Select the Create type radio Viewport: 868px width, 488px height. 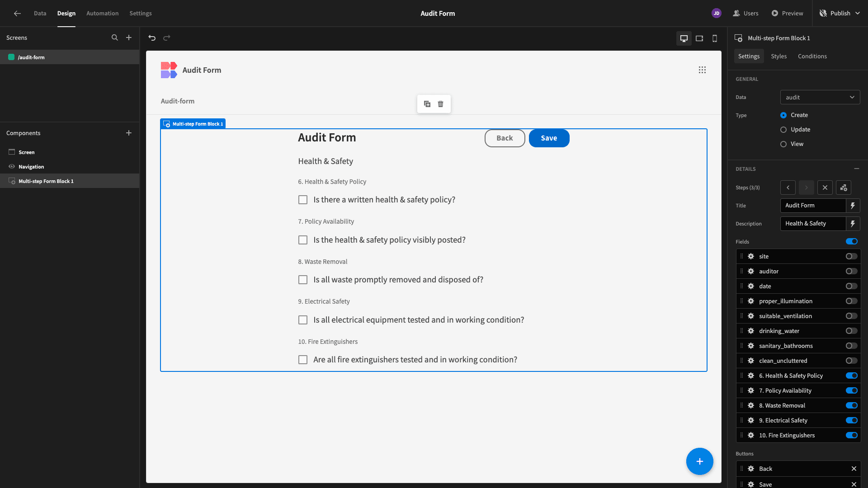(783, 115)
